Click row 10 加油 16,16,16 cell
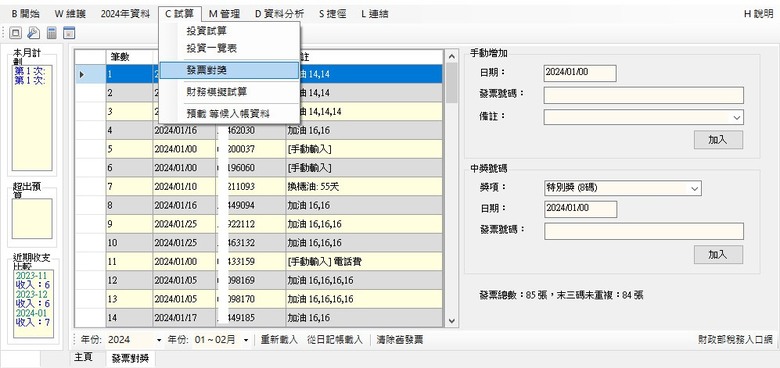The width and height of the screenshot is (780, 368). tap(364, 243)
